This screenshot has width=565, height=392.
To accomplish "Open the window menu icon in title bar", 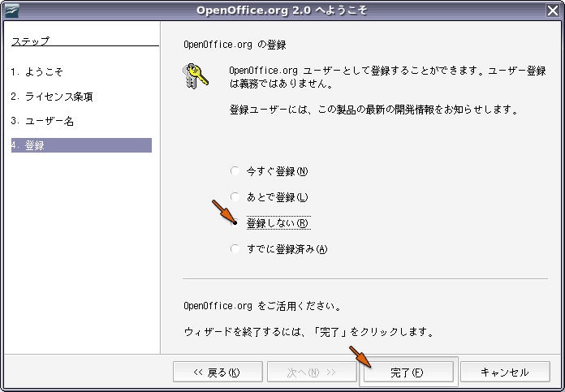I will (x=12, y=11).
